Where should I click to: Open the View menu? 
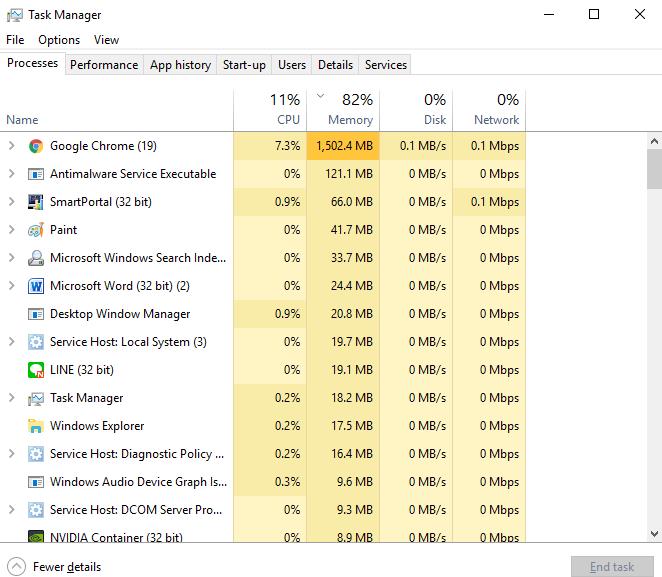(106, 40)
